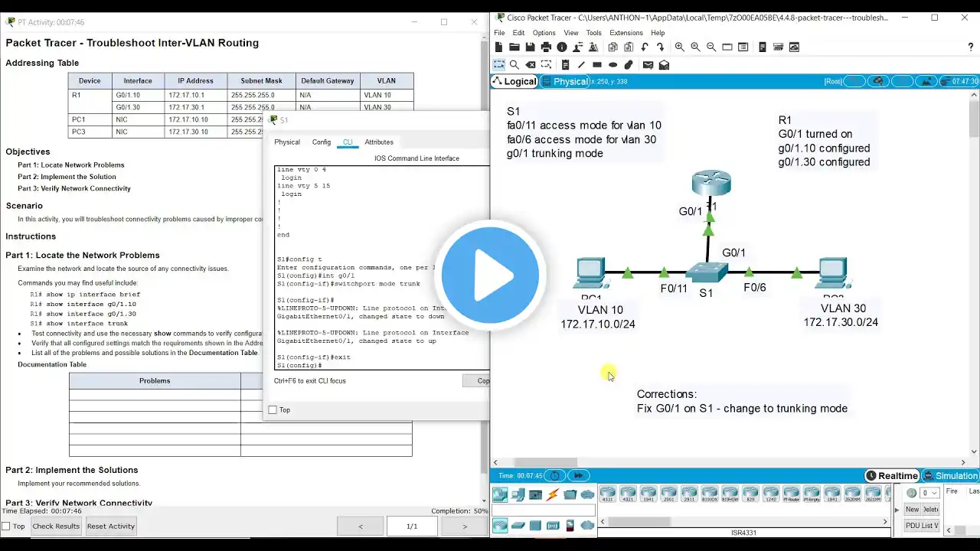Select the Draw Rectangle tool
This screenshot has height=551, width=980.
coord(597,65)
